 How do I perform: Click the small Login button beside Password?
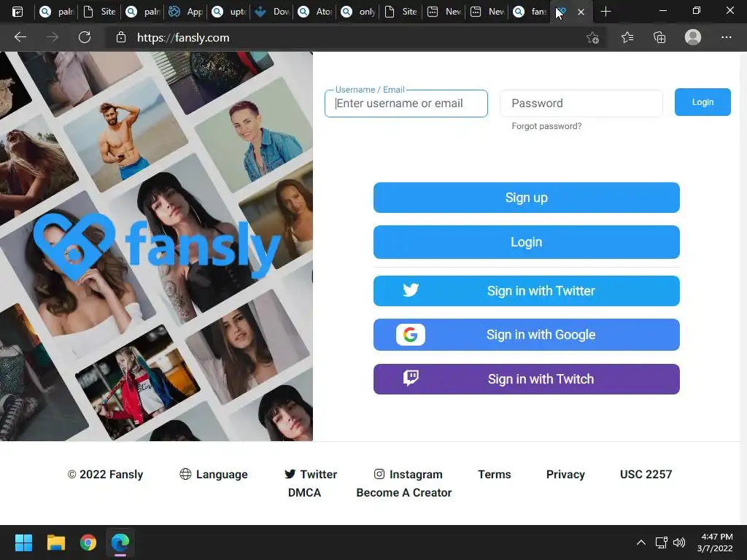703,102
